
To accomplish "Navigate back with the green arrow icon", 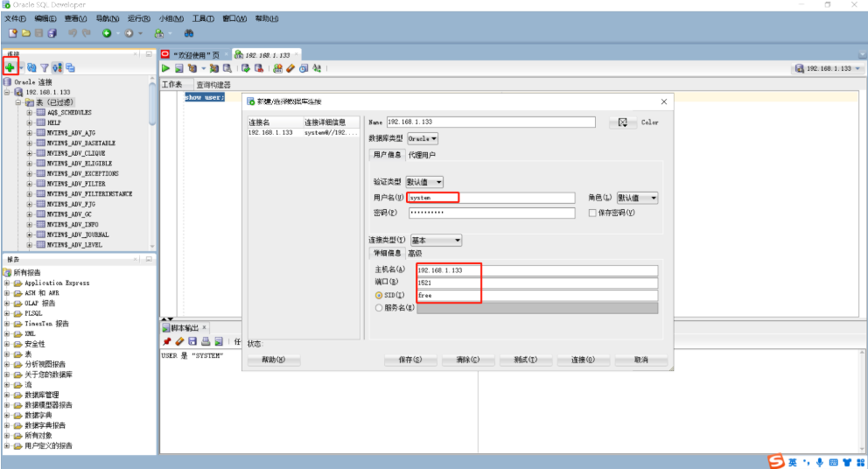I will [107, 33].
